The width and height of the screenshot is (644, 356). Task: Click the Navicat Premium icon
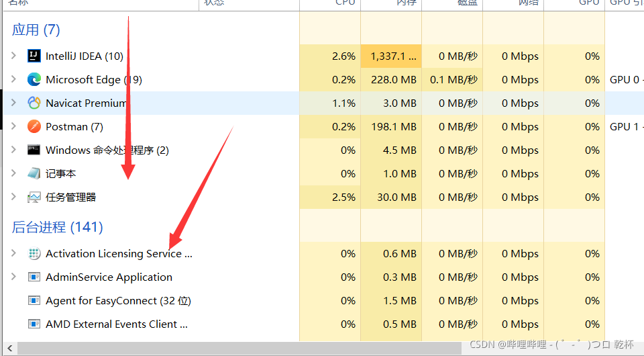[34, 103]
